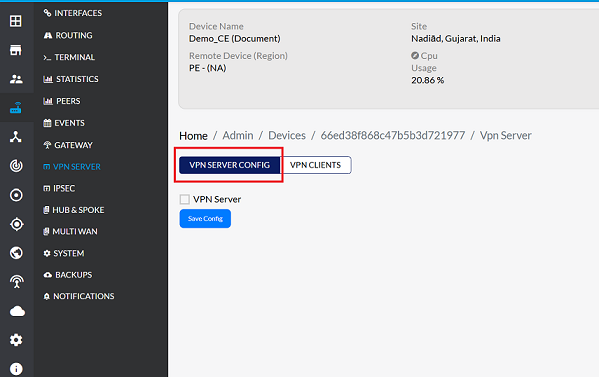Image resolution: width=599 pixels, height=377 pixels.
Task: Open the crosshair target icon in left rail
Action: pyautogui.click(x=16, y=224)
